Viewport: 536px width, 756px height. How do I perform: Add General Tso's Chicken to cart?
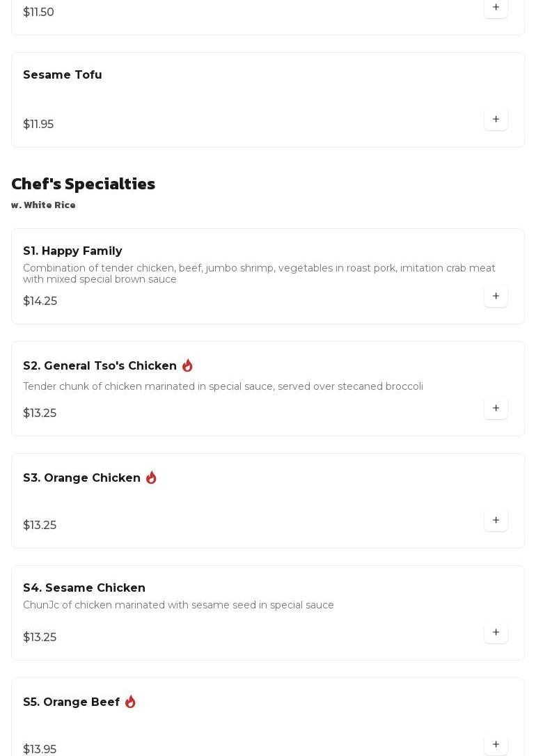pos(496,408)
